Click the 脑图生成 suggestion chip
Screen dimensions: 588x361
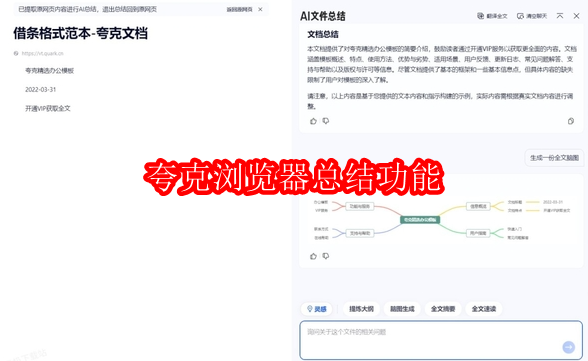[x=402, y=309]
